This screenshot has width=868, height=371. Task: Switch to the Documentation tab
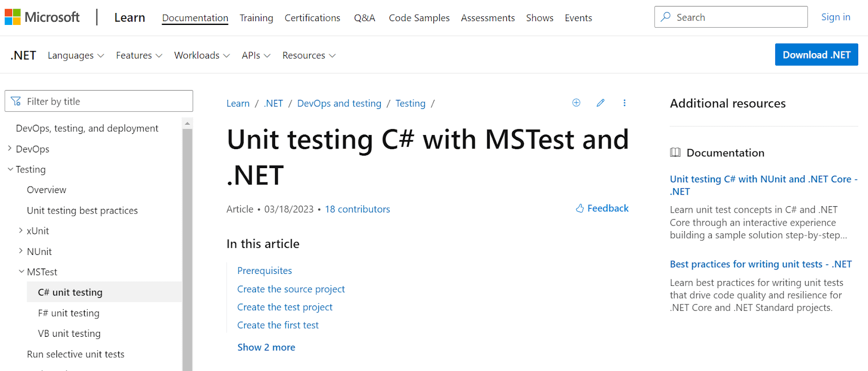[x=195, y=17]
